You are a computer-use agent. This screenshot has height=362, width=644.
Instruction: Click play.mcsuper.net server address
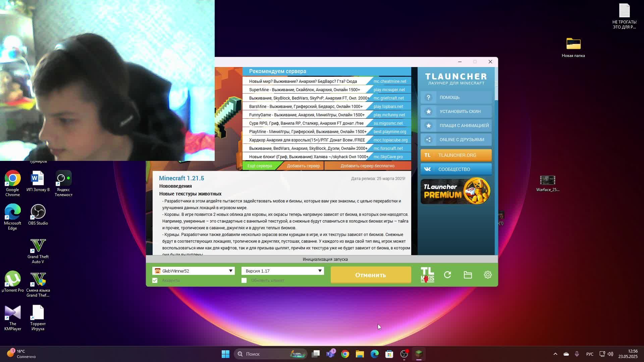click(389, 89)
